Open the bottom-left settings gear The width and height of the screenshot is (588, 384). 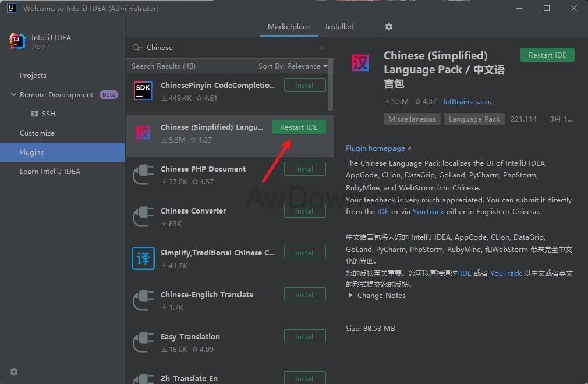14,372
